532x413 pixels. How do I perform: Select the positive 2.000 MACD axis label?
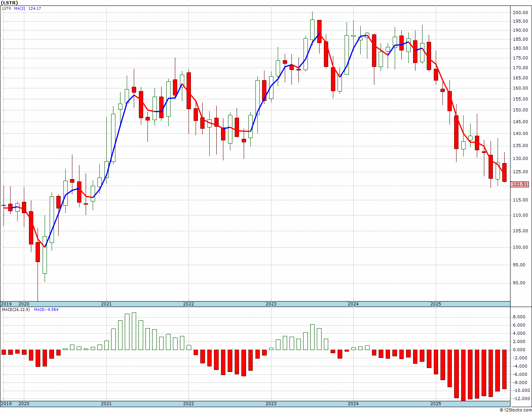click(x=520, y=342)
